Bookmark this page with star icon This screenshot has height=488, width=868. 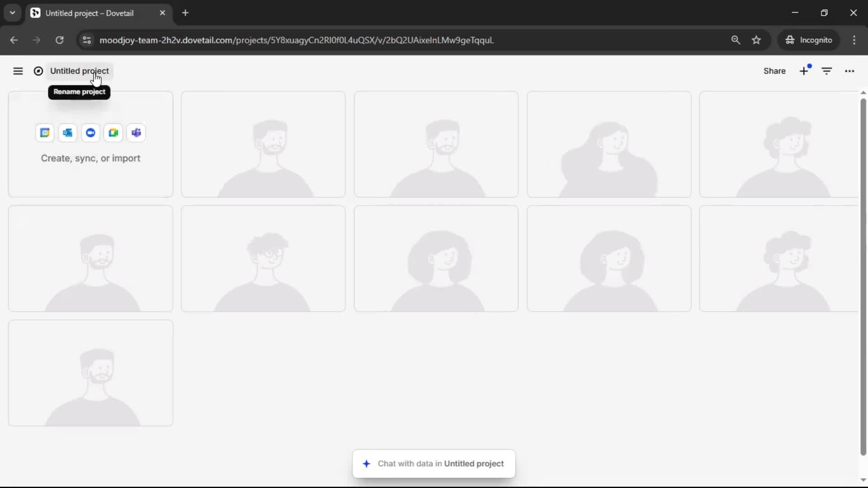tap(756, 40)
